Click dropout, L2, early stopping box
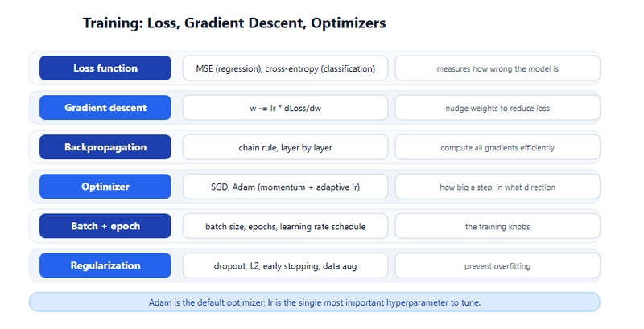 [x=286, y=265]
